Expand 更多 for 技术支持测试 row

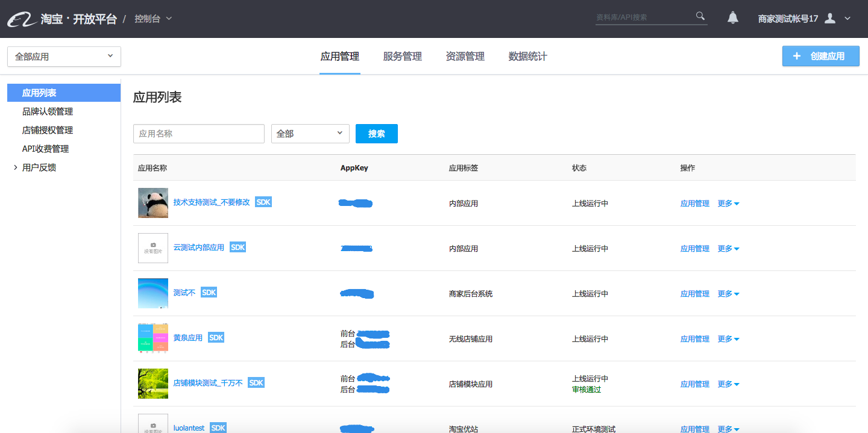pos(728,204)
